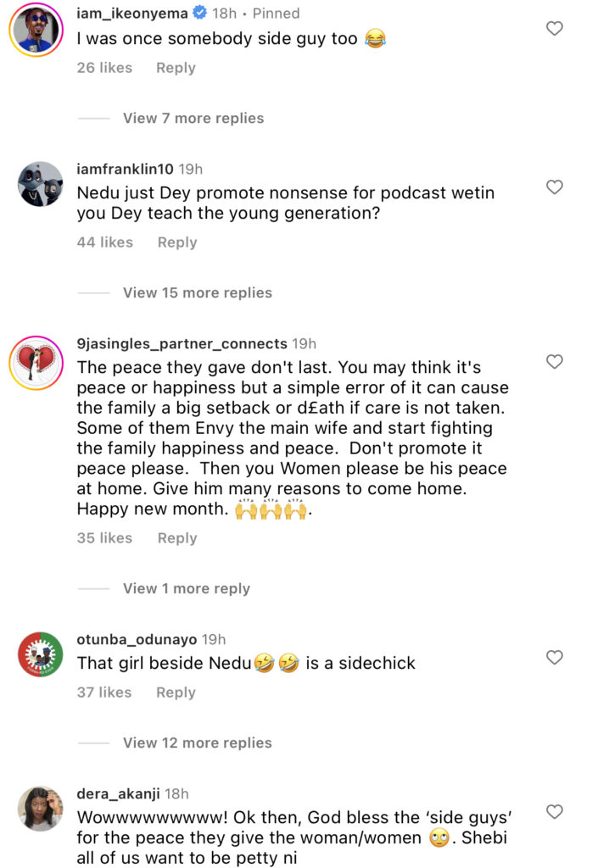The height and width of the screenshot is (868, 598).
Task: Heart the 9jasingles_partner_connects comment
Action: coord(554,362)
